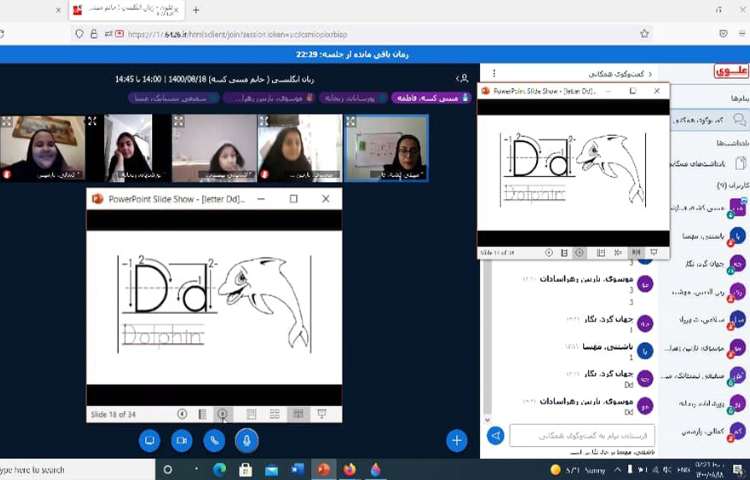Click the phone audio button in bottom controls

[214, 440]
